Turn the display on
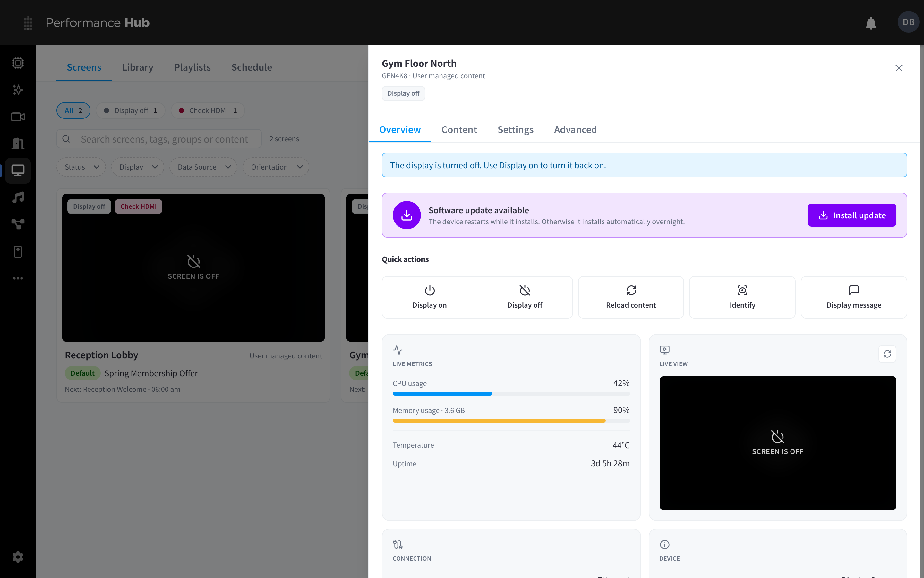 [430, 297]
